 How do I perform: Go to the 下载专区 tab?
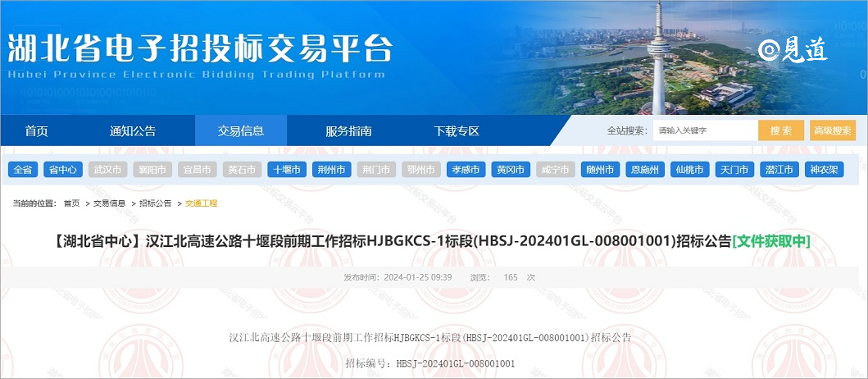457,131
